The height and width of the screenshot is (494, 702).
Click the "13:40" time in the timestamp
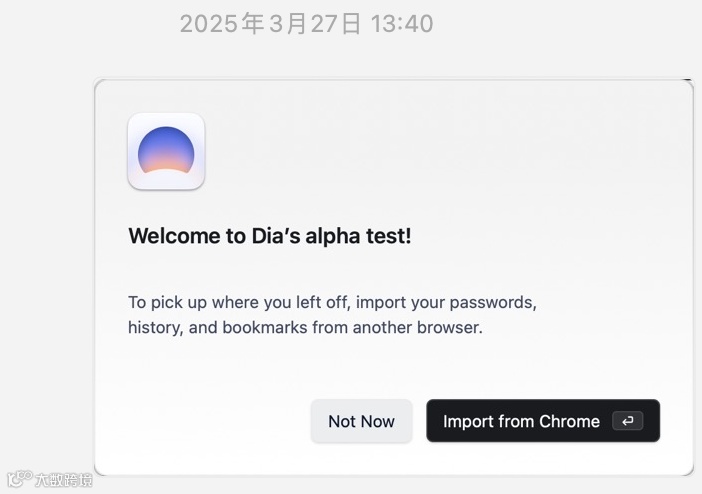pos(402,23)
